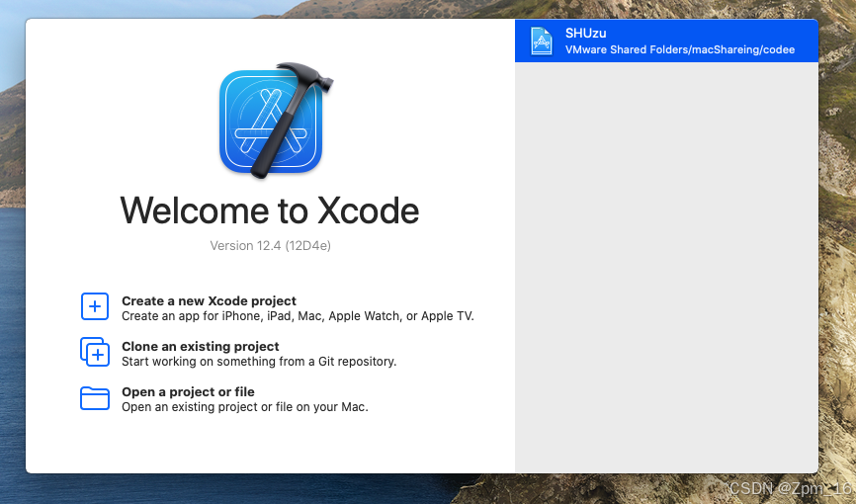This screenshot has width=856, height=504.
Task: Select 'Open a project or file'
Action: point(188,391)
